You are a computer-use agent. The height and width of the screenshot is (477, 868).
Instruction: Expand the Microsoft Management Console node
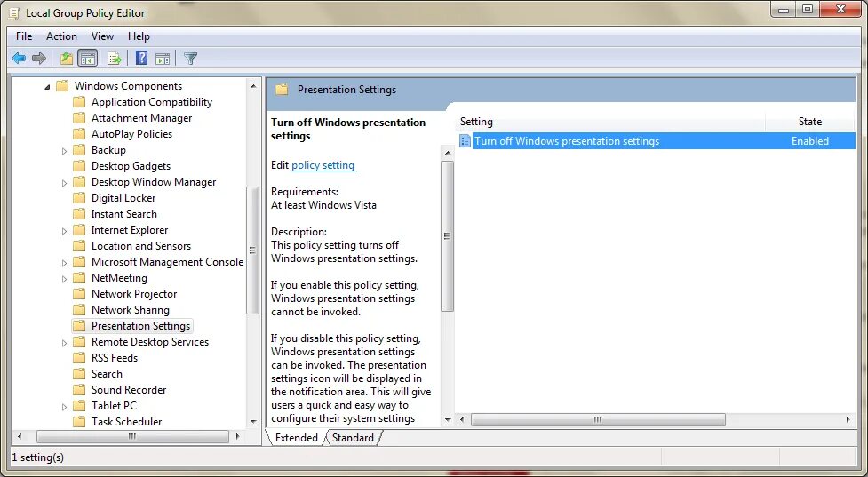pos(64,264)
